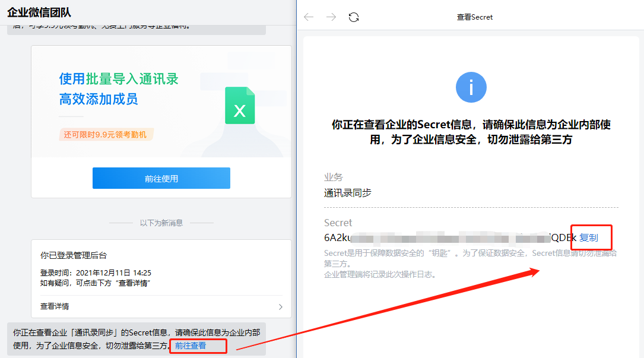644x358 pixels.
Task: Click the Secret warning headline text
Action: pos(471,132)
